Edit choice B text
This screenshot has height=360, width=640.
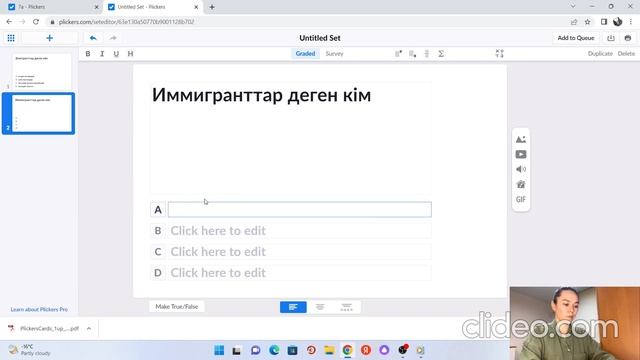[300, 231]
